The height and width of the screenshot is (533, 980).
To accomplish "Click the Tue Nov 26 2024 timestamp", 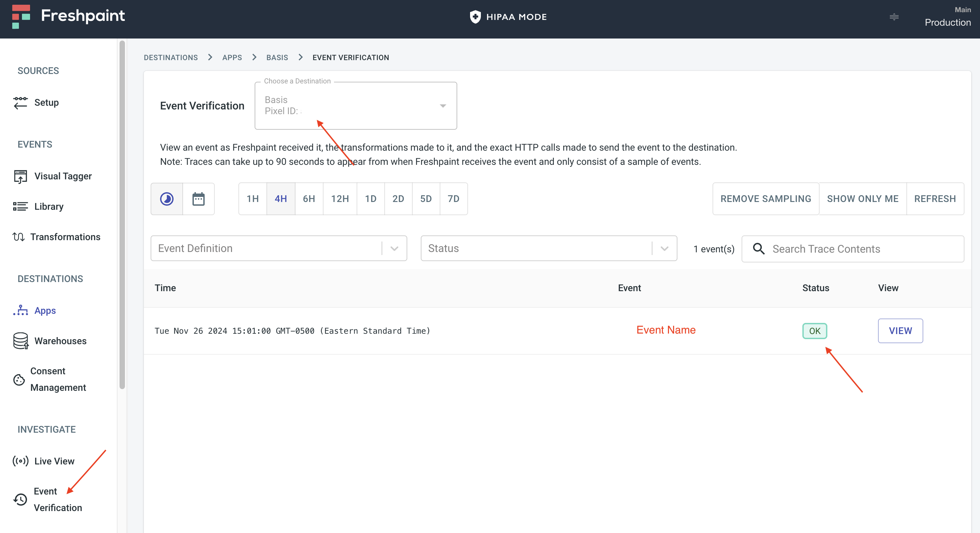I will [x=292, y=331].
